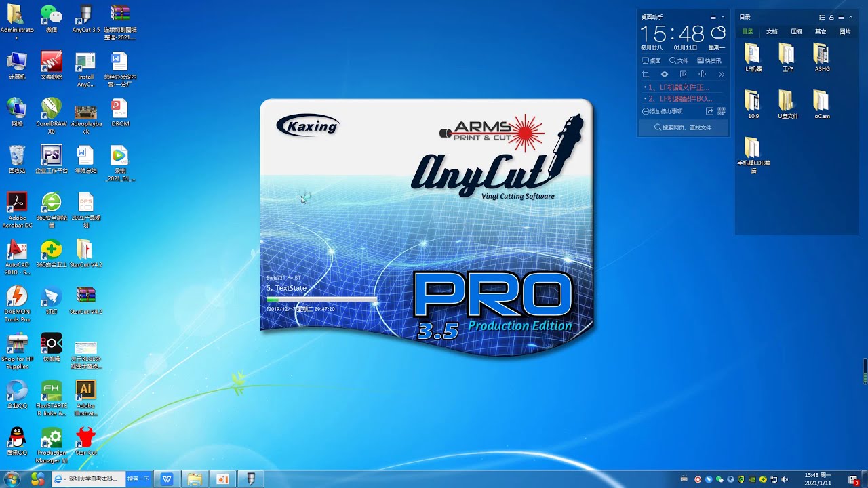Click the taskbar clock showing 2021/1/11
Image resolution: width=868 pixels, height=488 pixels.
point(818,479)
